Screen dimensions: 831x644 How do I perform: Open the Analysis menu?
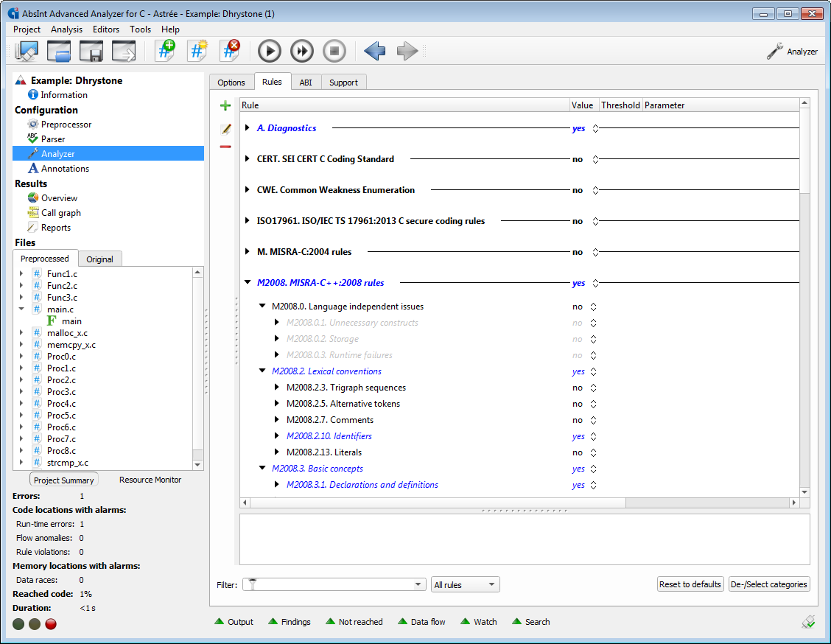[67, 29]
